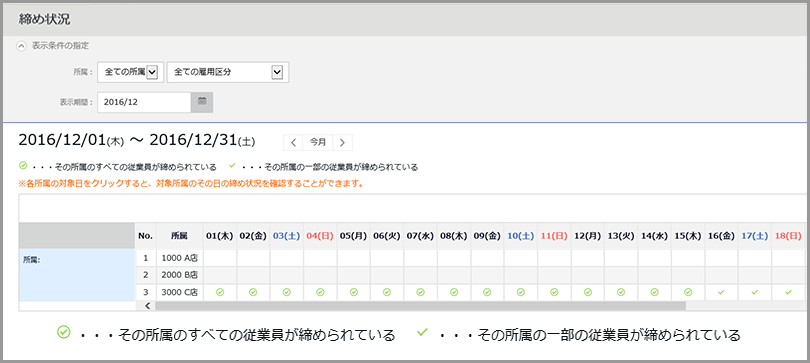Click the 16(金) column header
Viewport: 810px width, 363px height.
[x=722, y=236]
